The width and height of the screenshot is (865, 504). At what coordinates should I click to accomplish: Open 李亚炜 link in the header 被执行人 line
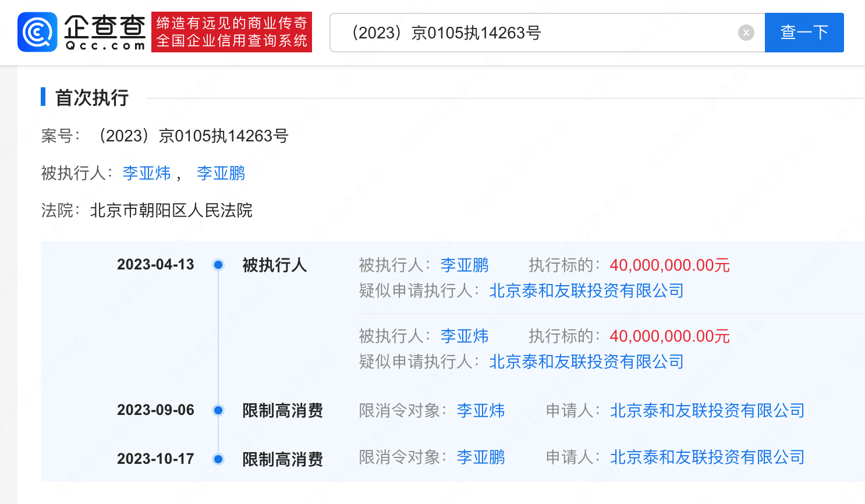coord(147,173)
